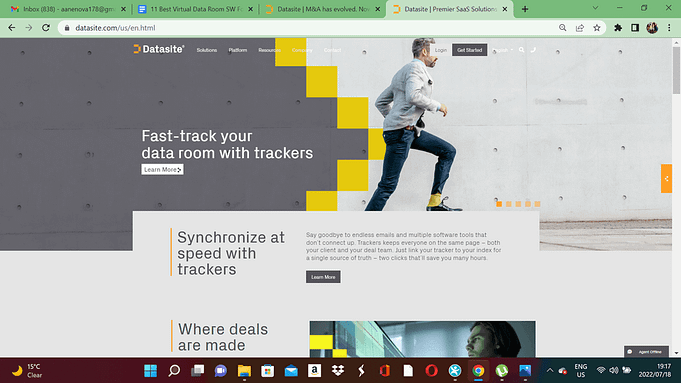
Task: Launch File Explorer from the taskbar
Action: (244, 370)
